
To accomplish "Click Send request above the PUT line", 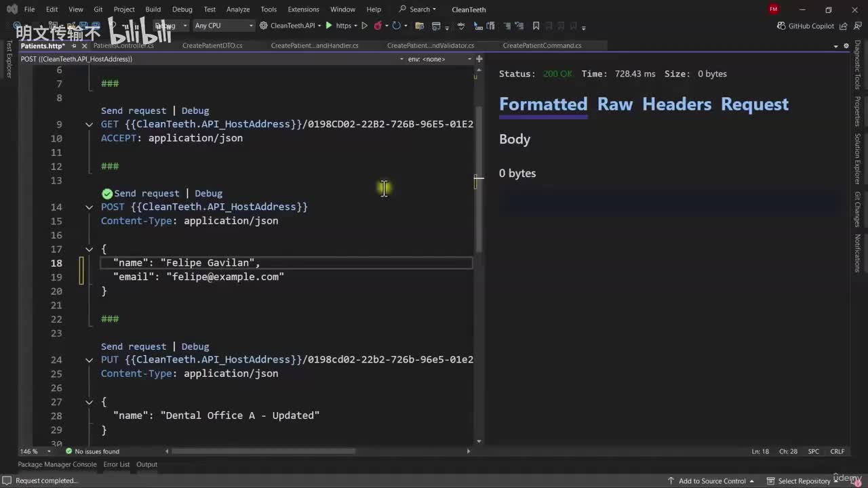I will click(134, 346).
